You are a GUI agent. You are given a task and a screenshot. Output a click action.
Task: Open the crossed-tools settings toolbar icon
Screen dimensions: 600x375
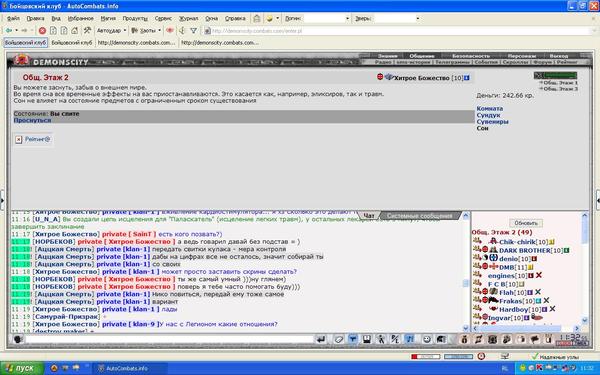pos(87,30)
